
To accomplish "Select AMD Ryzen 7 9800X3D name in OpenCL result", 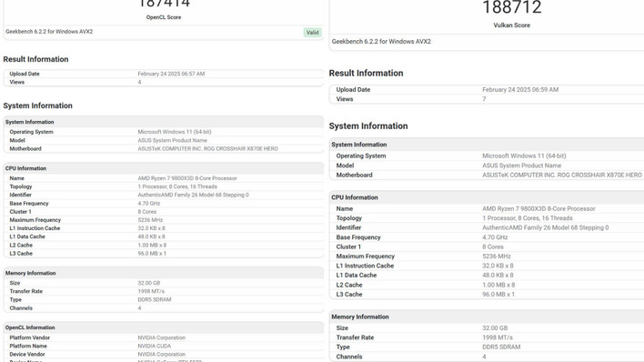I will (187, 178).
